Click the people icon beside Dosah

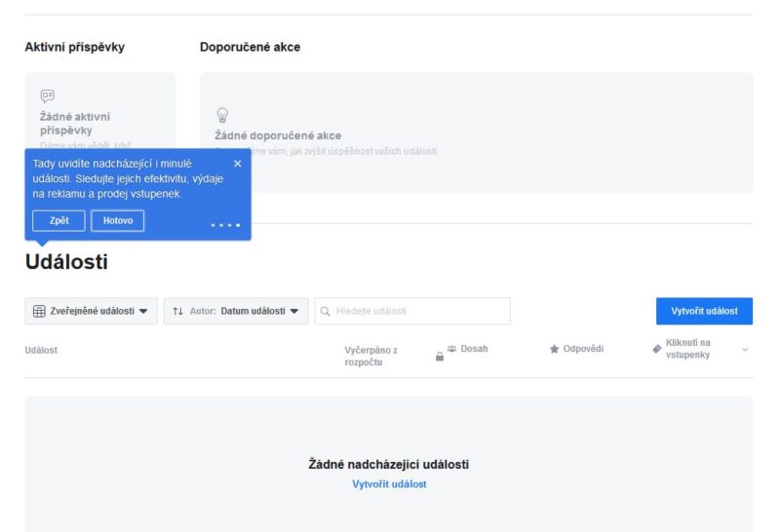point(451,349)
